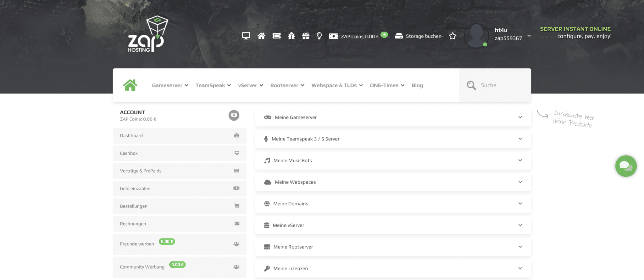Open the ticket icon in header
This screenshot has height=280, width=644.
pyautogui.click(x=276, y=36)
